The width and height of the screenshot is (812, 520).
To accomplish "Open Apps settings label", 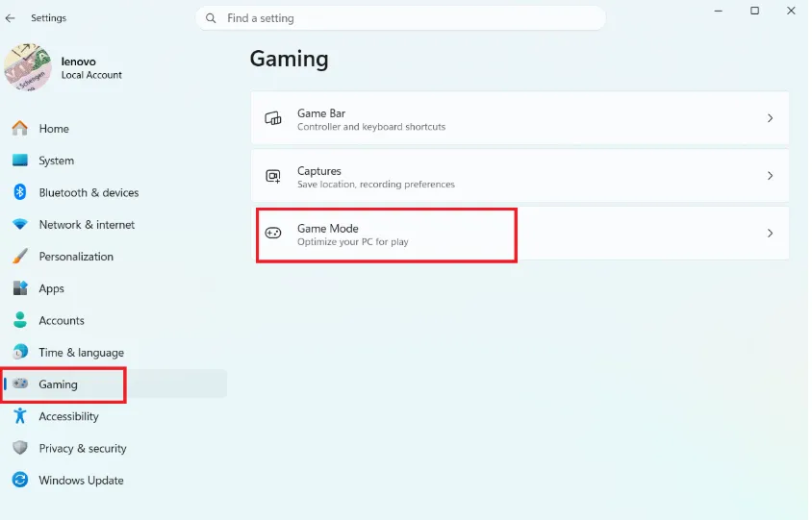I will click(52, 288).
